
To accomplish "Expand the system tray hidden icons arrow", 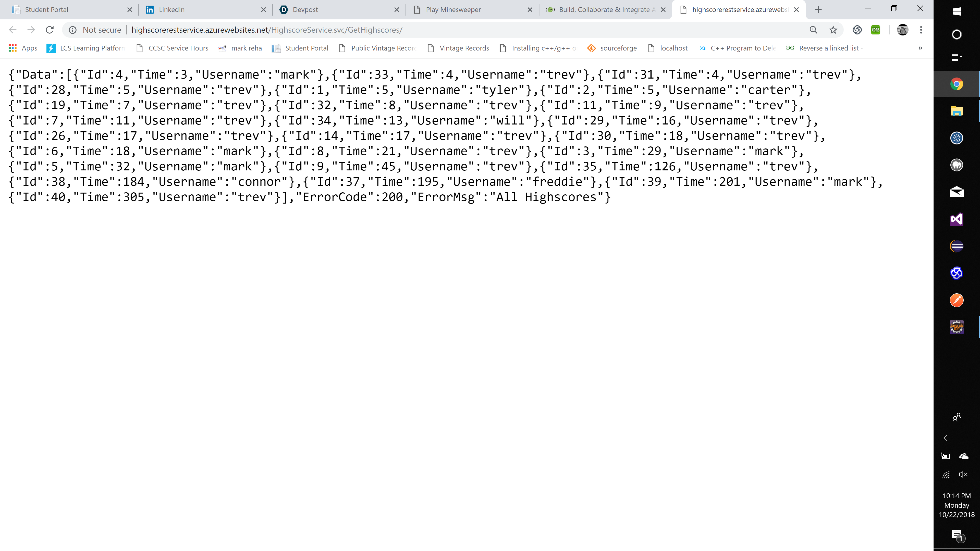I will (946, 438).
